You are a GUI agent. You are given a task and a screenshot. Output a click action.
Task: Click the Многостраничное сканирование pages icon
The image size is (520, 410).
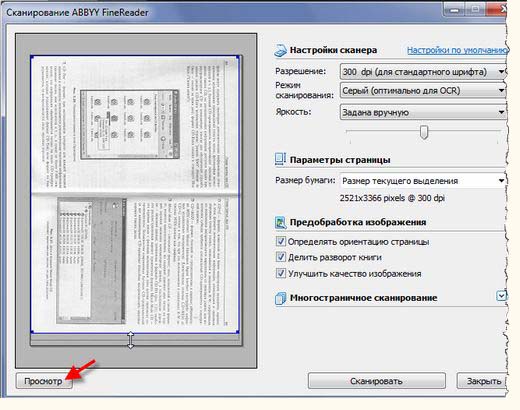pyautogui.click(x=280, y=298)
